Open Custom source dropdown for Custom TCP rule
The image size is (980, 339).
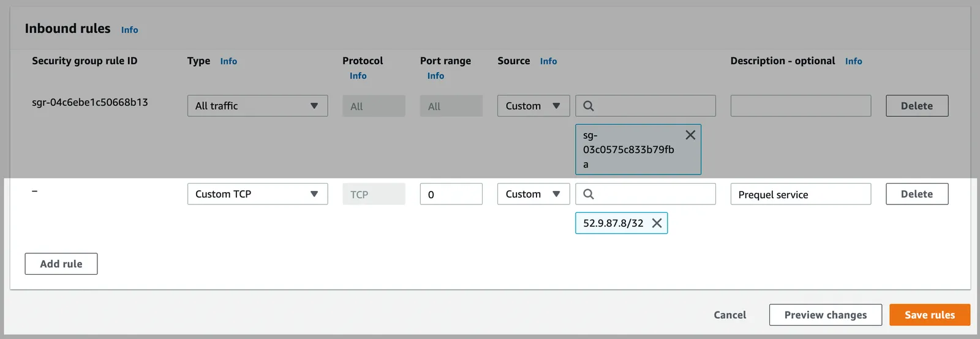[533, 194]
